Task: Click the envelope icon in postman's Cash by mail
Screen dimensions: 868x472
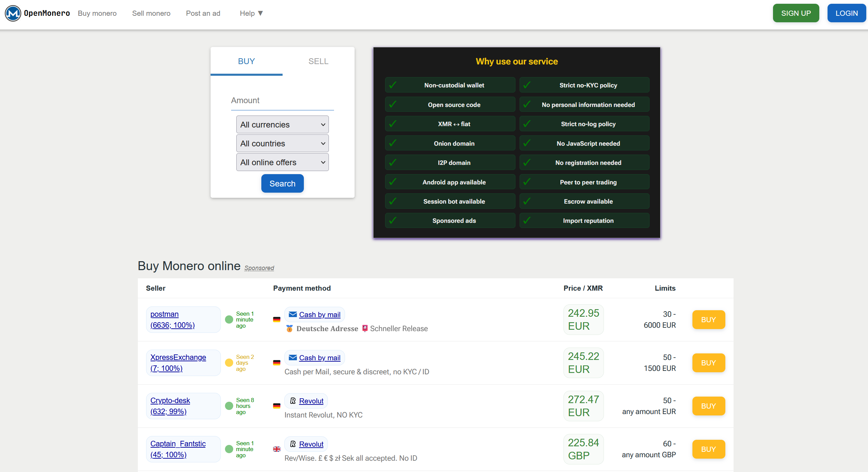Action: [x=293, y=314]
